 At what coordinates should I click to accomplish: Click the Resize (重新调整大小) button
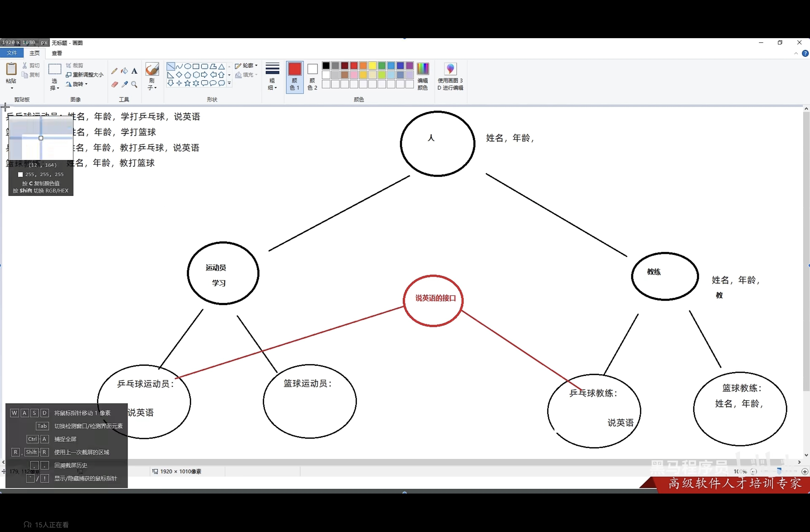[84, 75]
